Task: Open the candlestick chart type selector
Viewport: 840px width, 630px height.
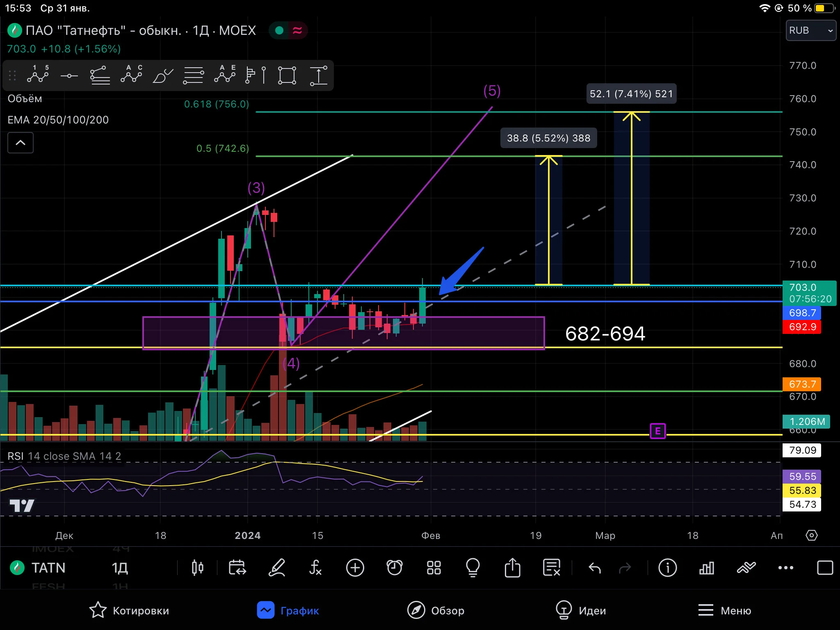Action: tap(197, 568)
